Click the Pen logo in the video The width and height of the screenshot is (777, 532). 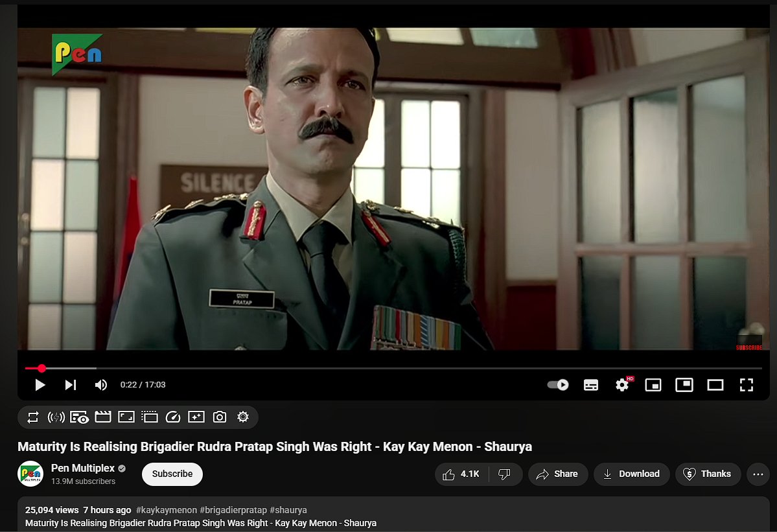pyautogui.click(x=77, y=54)
